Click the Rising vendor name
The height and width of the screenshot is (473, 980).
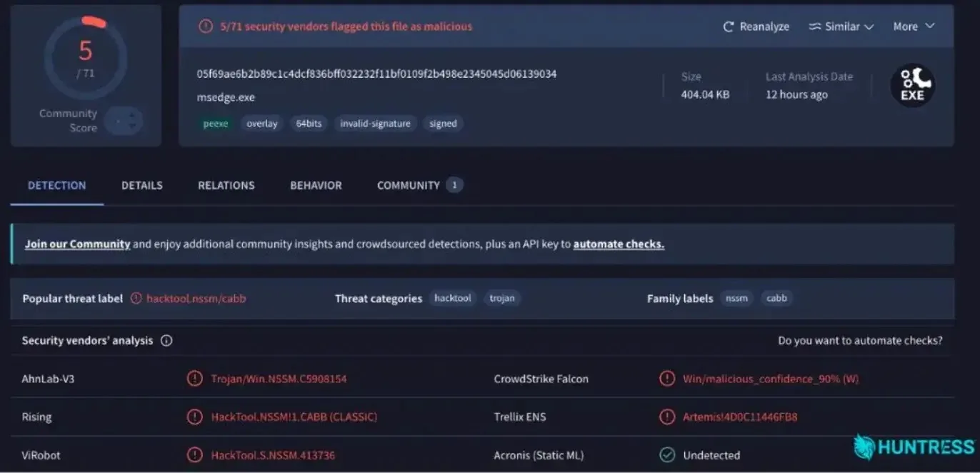pyautogui.click(x=36, y=417)
